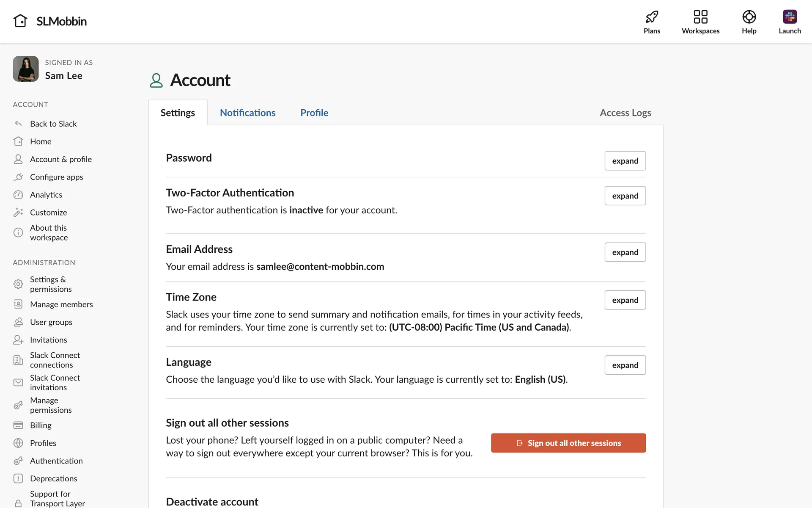Click the Analytics gauge icon in sidebar
Screen dimensions: 812x508
tap(18, 195)
